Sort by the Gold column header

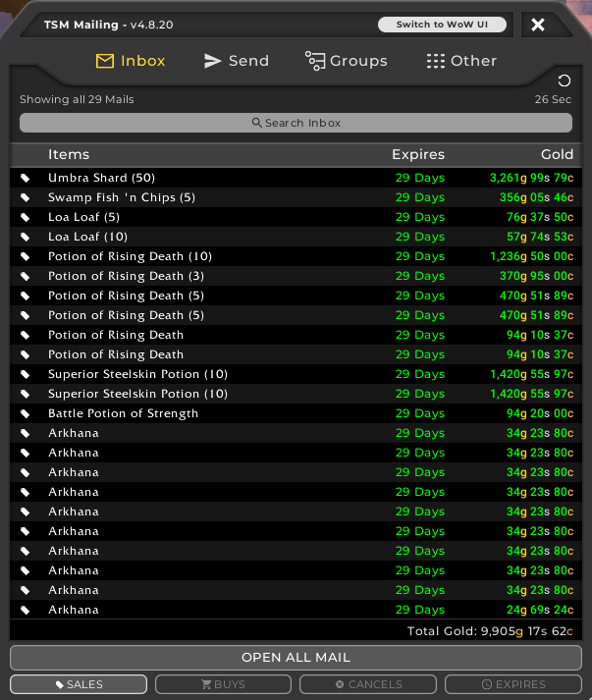557,154
